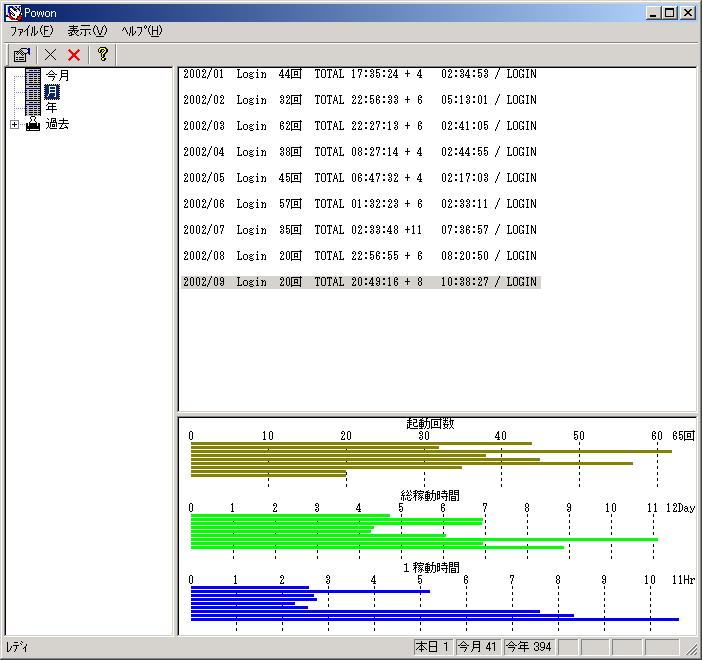Select the 2002/07 Login record row

click(x=360, y=230)
